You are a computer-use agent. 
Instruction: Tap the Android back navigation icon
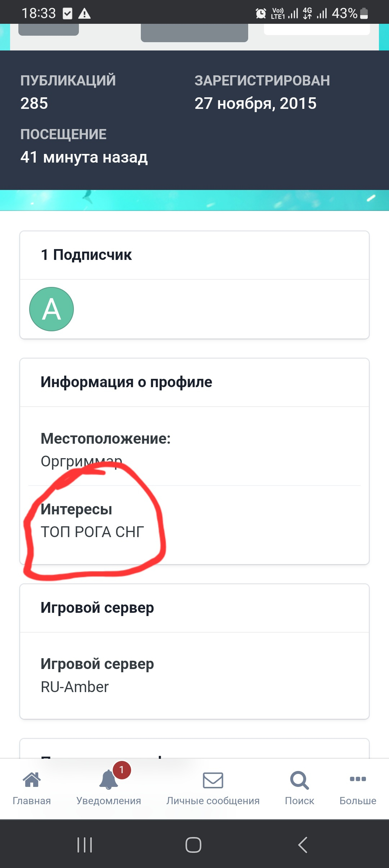coord(303,845)
